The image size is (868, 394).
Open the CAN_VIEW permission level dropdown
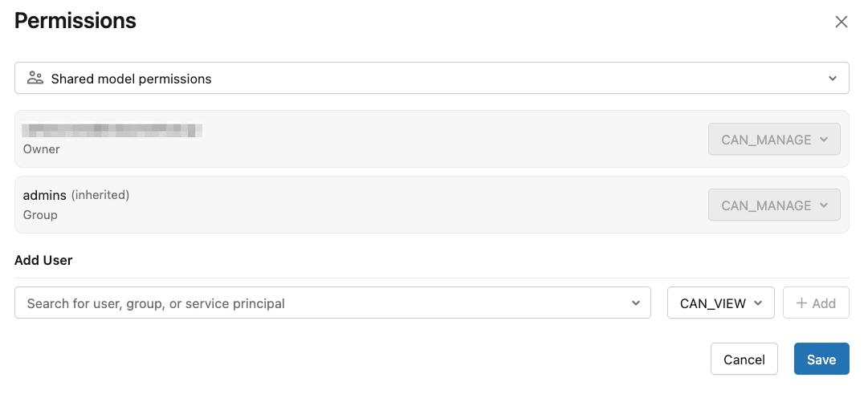[x=720, y=303]
